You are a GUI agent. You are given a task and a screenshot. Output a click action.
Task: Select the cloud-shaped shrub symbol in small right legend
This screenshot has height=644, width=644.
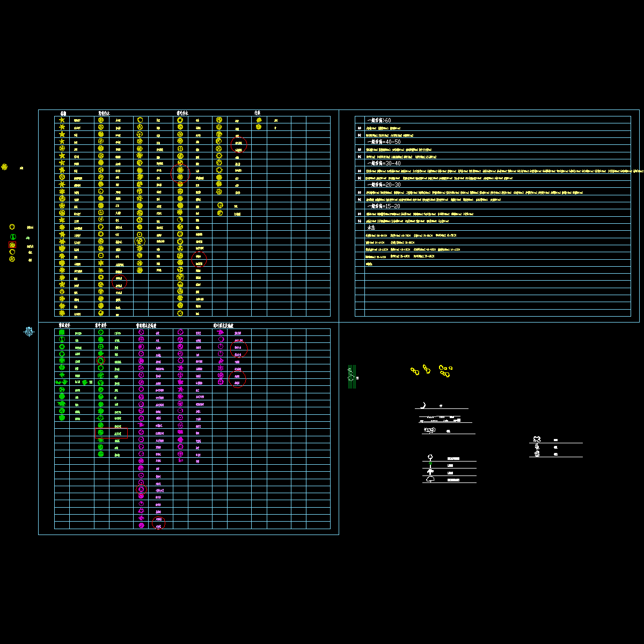pos(537,440)
